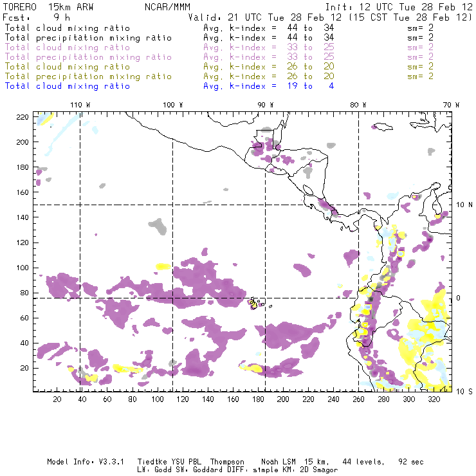
Task: Click the blue "Avg. k-index = 19 to 4" text
Action: [x=269, y=86]
